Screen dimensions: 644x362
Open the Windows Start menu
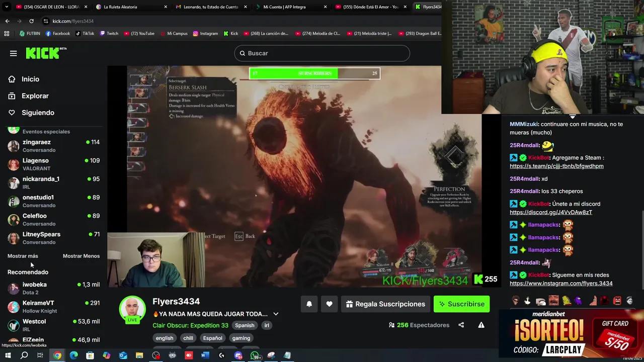8,355
